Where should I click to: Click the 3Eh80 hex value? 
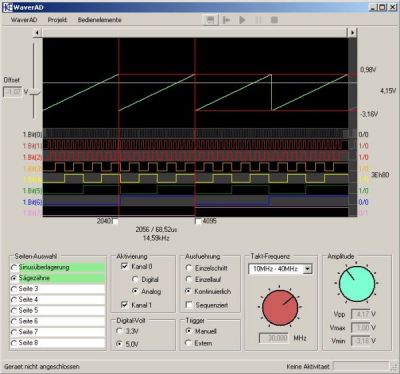click(x=380, y=175)
